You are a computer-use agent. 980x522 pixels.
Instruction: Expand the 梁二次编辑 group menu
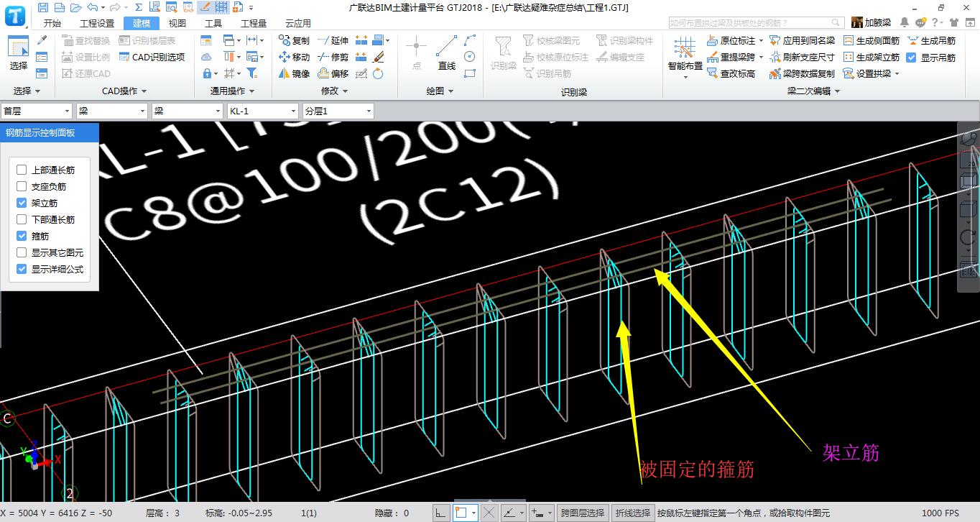813,91
